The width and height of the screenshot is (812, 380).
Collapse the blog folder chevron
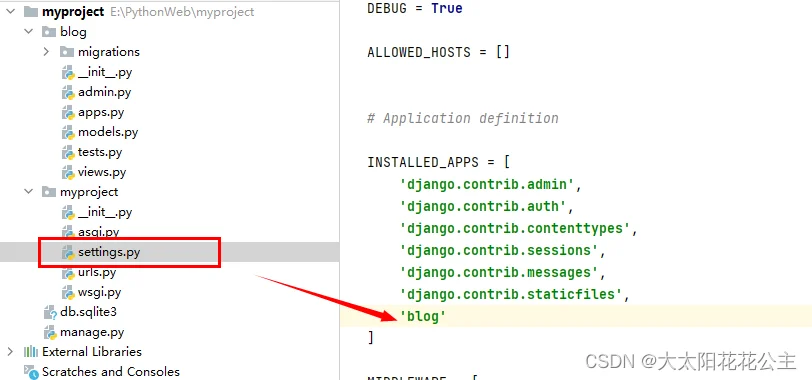point(28,32)
